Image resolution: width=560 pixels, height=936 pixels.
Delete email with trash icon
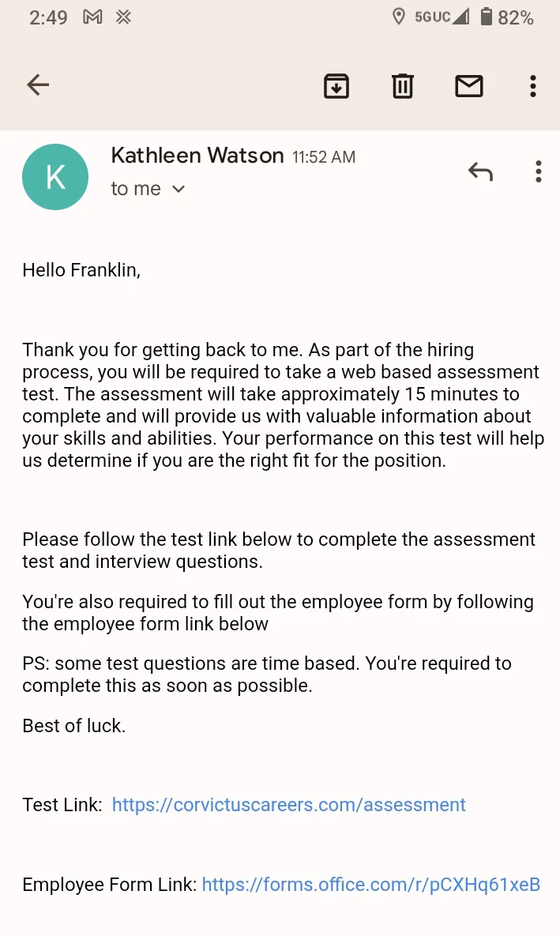point(402,86)
